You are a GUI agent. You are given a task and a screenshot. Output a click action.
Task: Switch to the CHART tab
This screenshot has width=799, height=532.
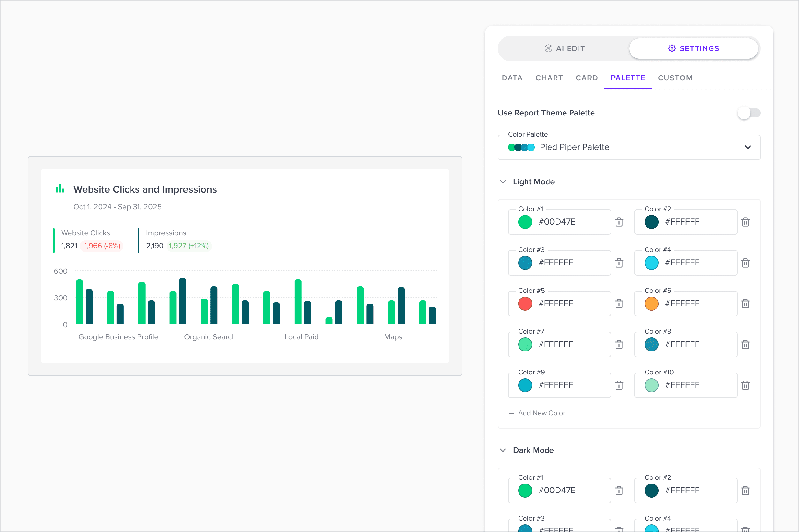point(549,78)
